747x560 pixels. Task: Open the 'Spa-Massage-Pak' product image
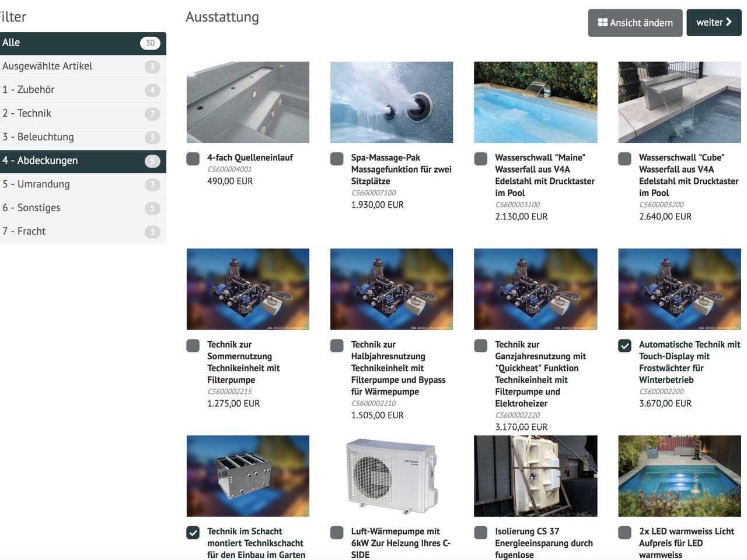(392, 102)
